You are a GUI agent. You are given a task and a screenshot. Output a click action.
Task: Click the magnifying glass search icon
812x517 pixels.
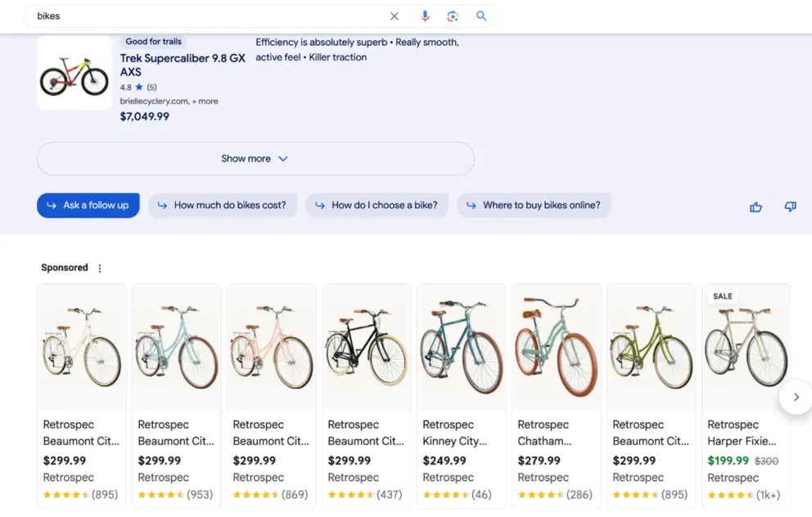pyautogui.click(x=481, y=16)
